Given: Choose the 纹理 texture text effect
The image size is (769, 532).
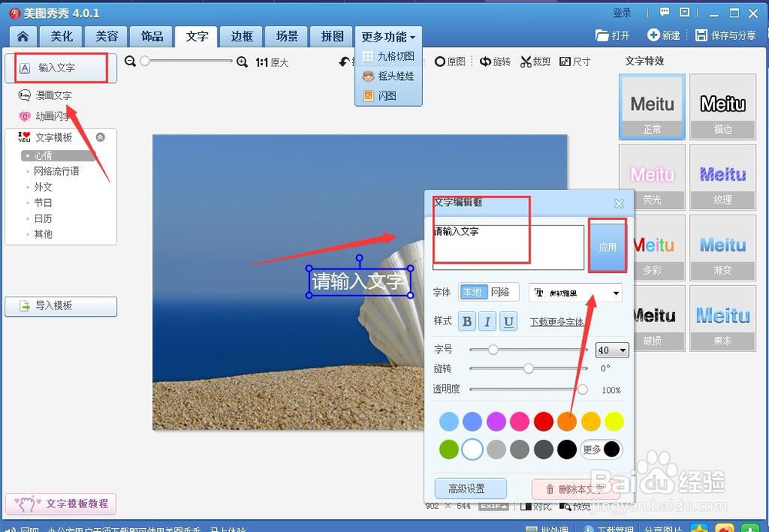Looking at the screenshot, I should (723, 178).
